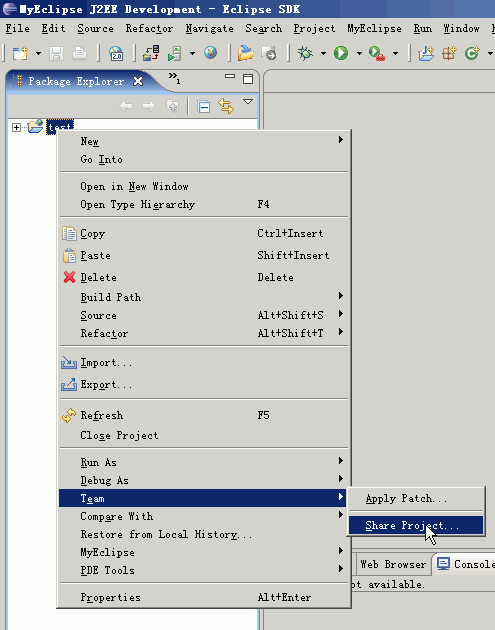
Task: Choose Delete in the context menu
Action: pos(204,277)
